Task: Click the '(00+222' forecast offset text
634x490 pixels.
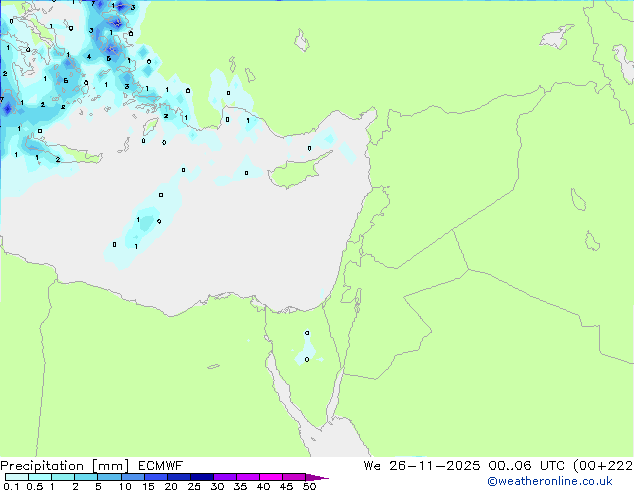Action: pyautogui.click(x=603, y=466)
